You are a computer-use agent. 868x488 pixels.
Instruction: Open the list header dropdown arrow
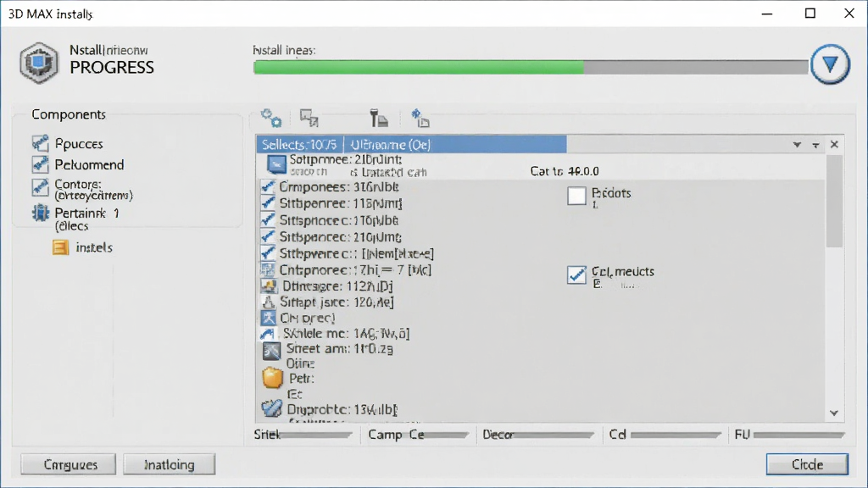click(x=797, y=145)
